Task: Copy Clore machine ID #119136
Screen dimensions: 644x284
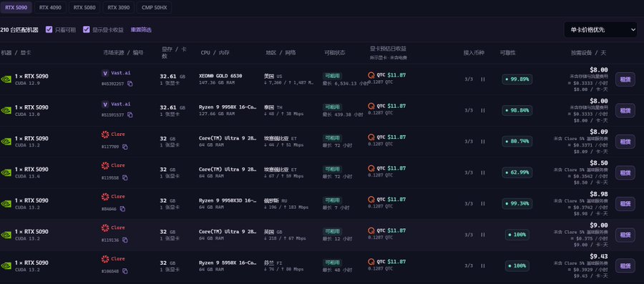Action: point(125,240)
